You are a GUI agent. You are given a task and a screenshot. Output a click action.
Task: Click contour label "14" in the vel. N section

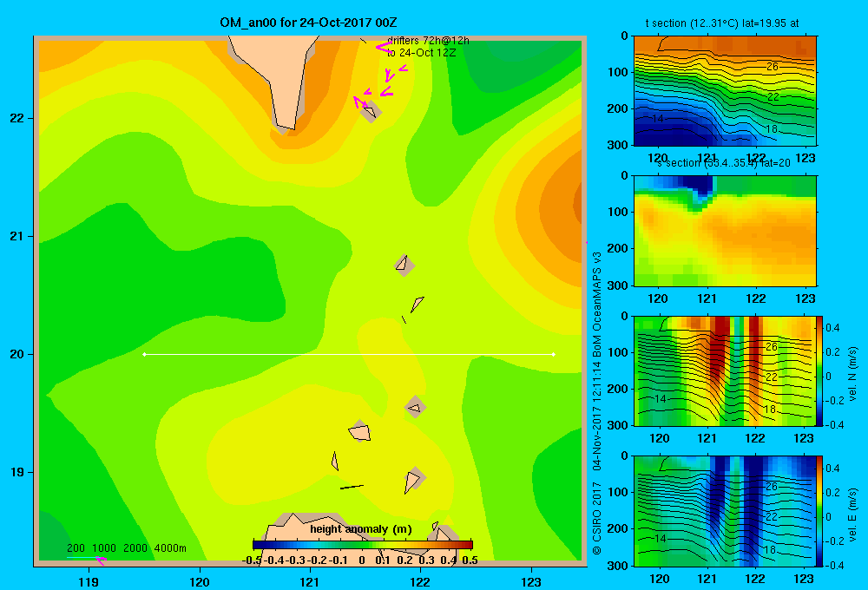click(x=660, y=399)
